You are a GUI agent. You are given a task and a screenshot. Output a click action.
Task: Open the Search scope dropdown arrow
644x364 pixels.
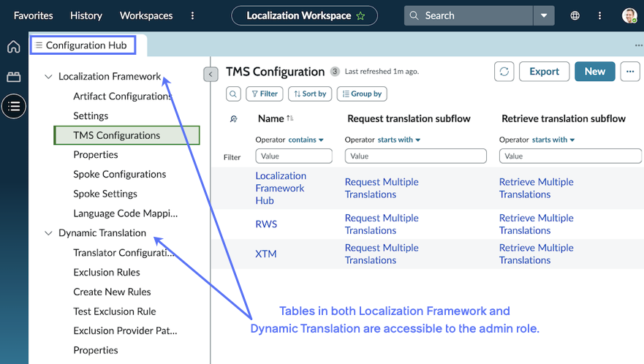pos(544,15)
